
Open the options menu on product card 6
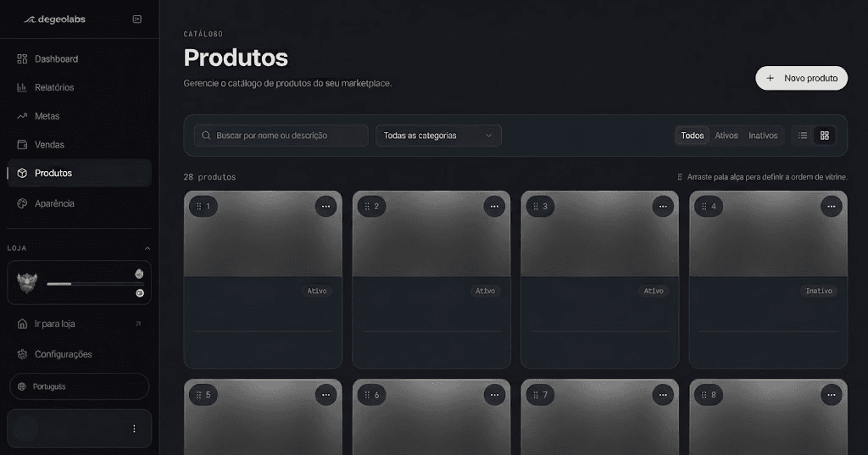coord(494,395)
